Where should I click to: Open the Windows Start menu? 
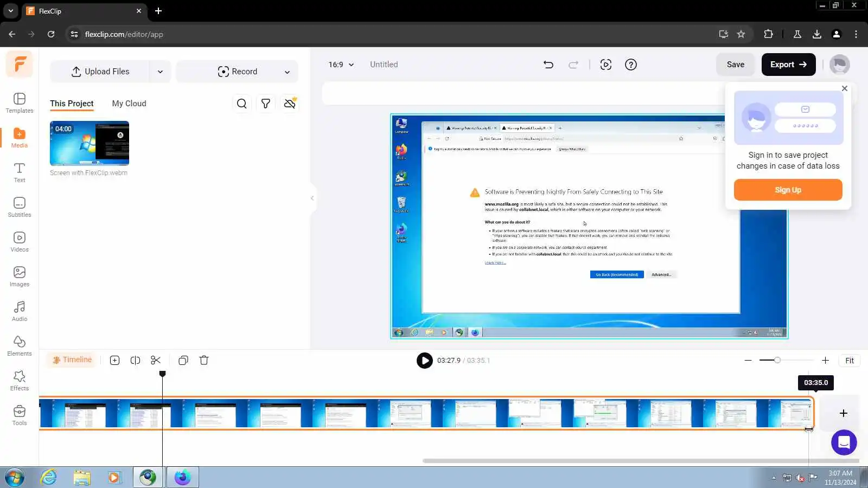pos(14,478)
